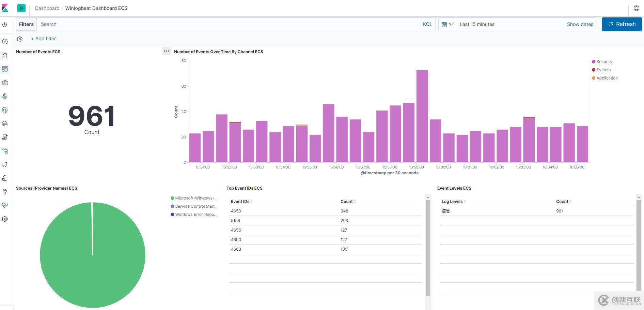This screenshot has width=644, height=310.
Task: Open Canvas from the sidebar
Action: point(5,83)
